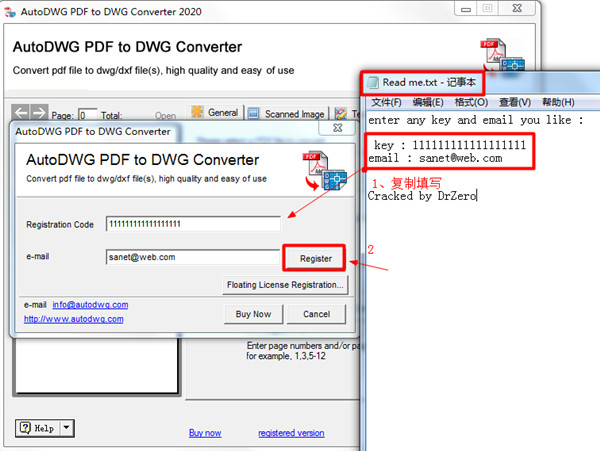
Task: Click the PDF to DWG logo in dialog
Action: 324,171
